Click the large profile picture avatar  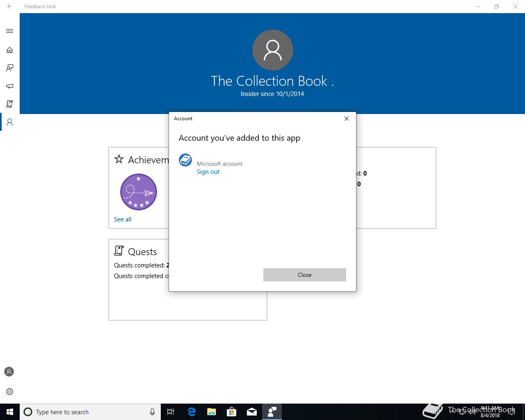click(273, 50)
